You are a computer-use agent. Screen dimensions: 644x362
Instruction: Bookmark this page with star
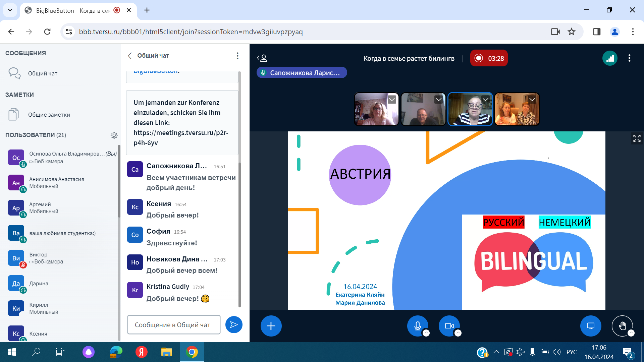[572, 32]
